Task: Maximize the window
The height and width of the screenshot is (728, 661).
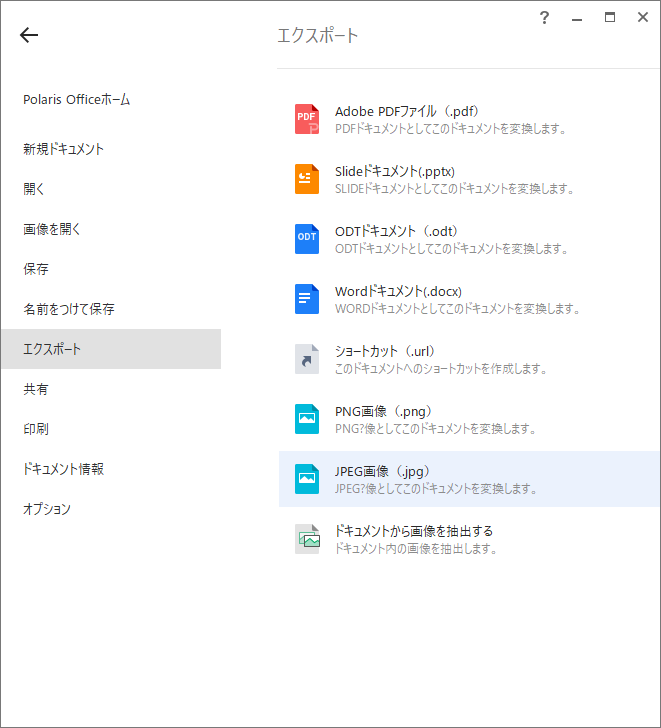Action: pyautogui.click(x=610, y=17)
